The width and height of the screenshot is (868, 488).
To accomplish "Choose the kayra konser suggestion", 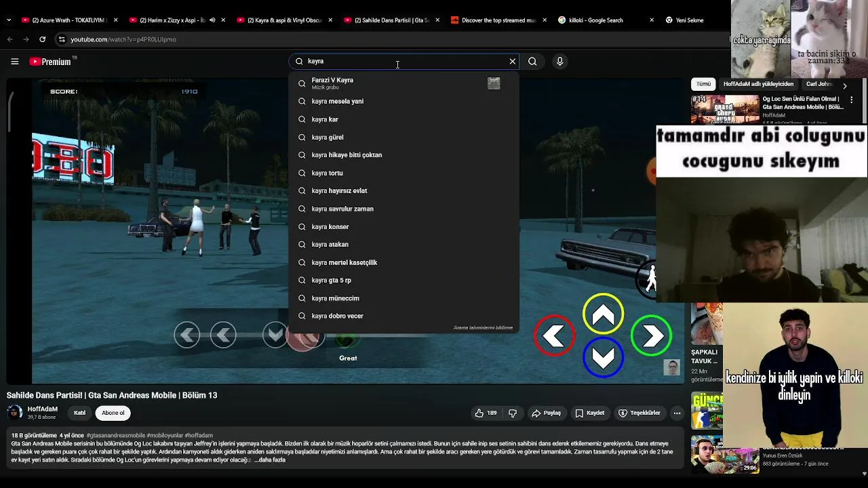I will (x=404, y=226).
